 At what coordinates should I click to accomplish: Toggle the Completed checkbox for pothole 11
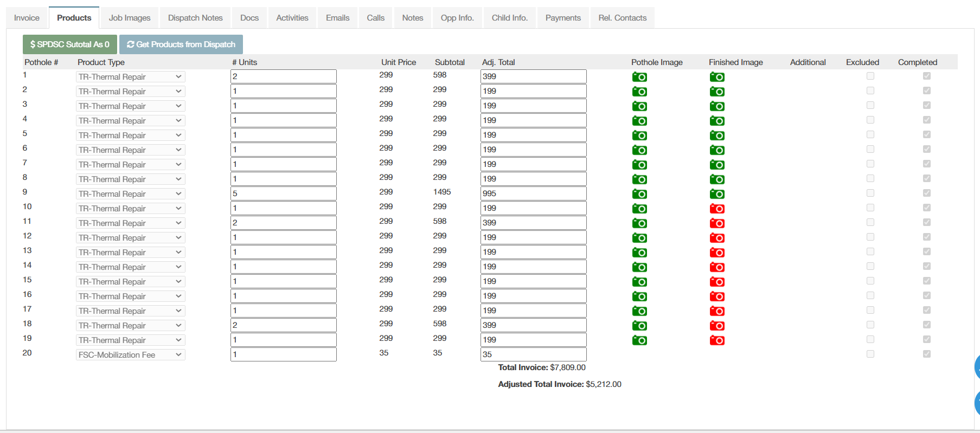[927, 222]
